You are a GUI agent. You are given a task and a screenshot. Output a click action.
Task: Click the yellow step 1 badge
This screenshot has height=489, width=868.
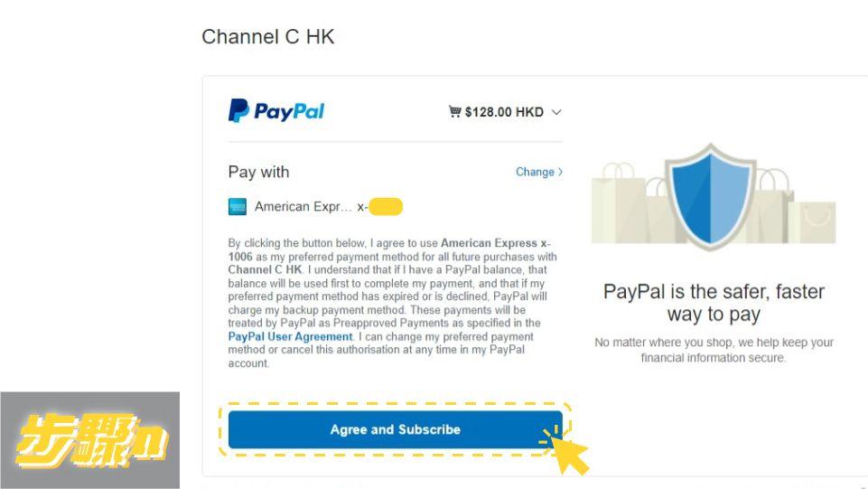click(90, 440)
